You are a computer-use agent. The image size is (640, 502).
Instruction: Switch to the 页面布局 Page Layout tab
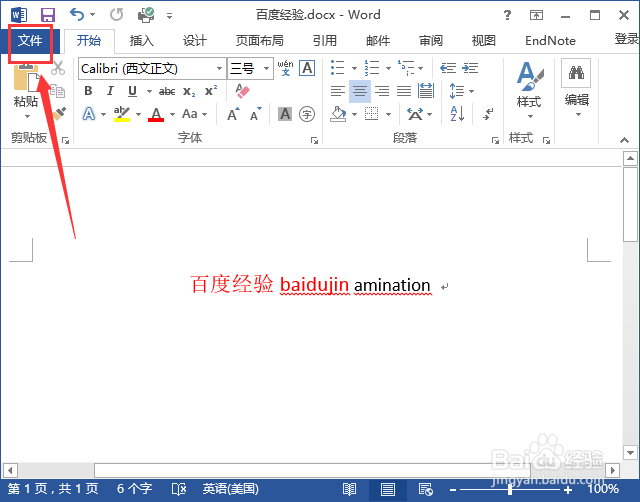coord(260,41)
